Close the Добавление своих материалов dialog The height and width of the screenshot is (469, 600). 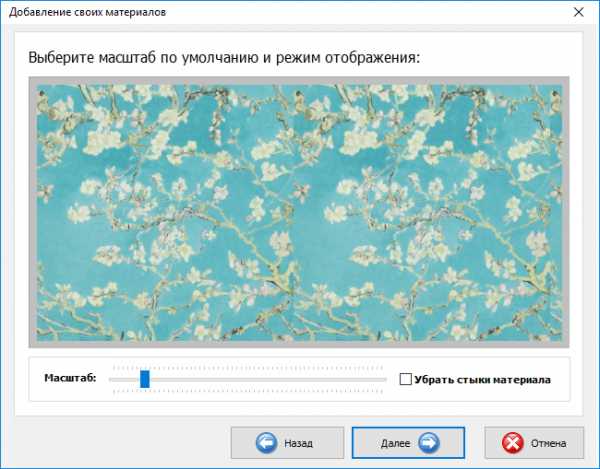579,12
